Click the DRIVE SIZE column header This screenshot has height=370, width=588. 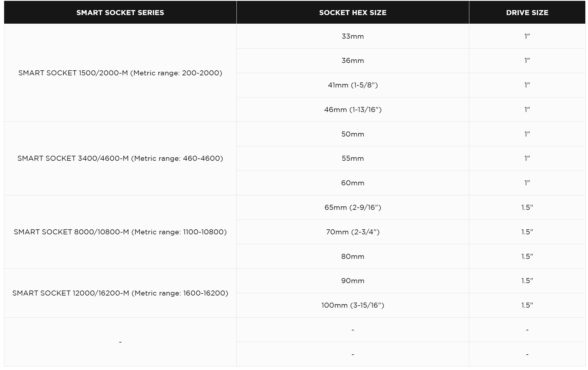click(x=527, y=12)
